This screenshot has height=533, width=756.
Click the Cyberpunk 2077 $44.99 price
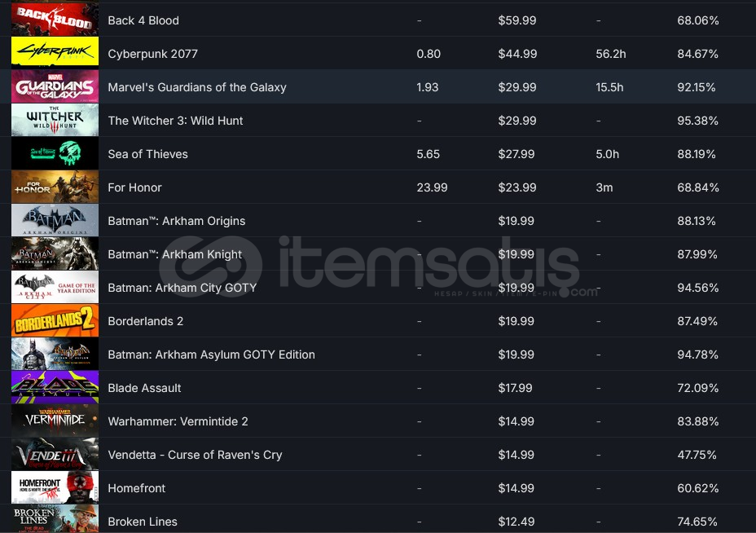coord(517,54)
